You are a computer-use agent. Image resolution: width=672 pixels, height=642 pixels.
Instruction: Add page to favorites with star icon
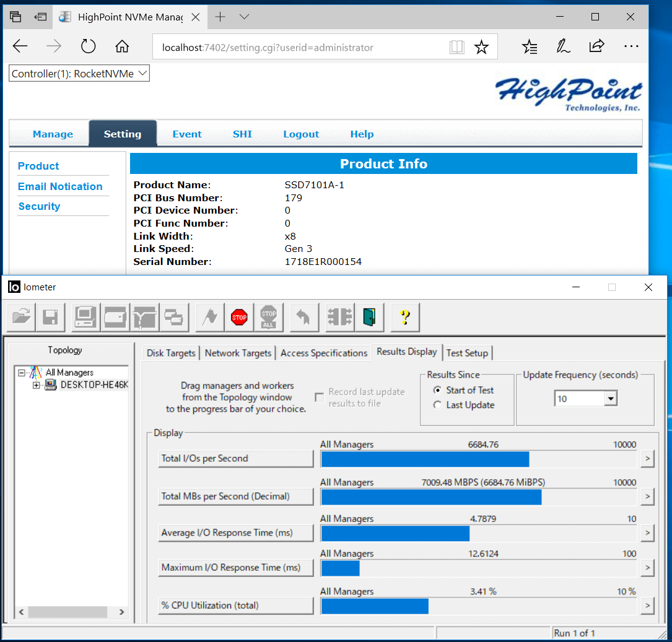click(x=481, y=46)
